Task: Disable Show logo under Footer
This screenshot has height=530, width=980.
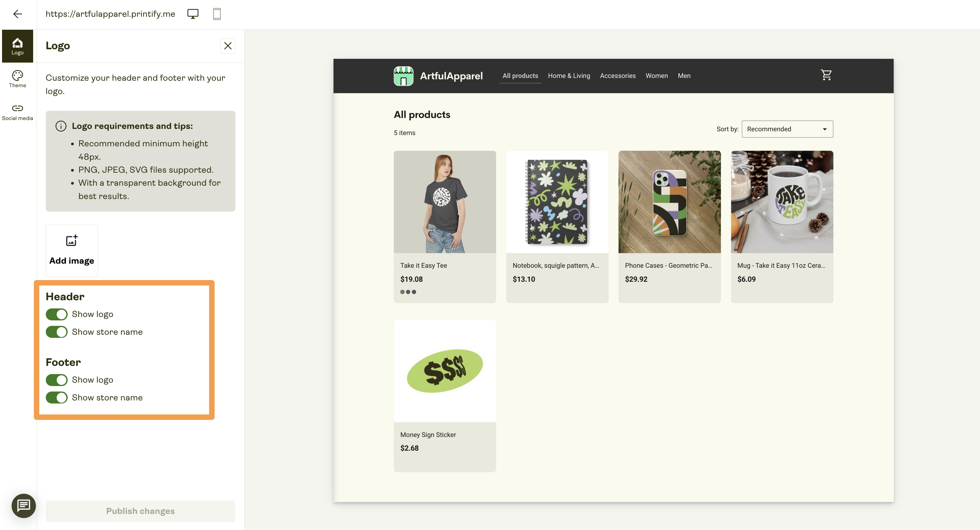Action: pyautogui.click(x=56, y=380)
